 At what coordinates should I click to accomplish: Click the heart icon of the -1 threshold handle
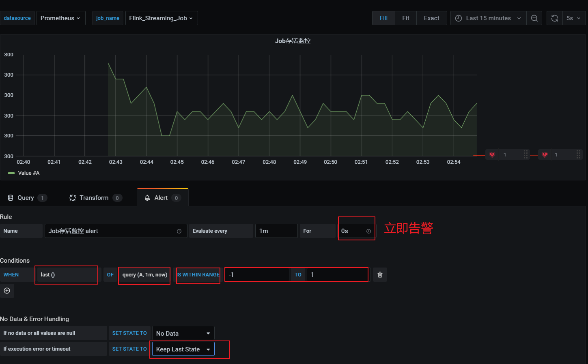(x=492, y=154)
